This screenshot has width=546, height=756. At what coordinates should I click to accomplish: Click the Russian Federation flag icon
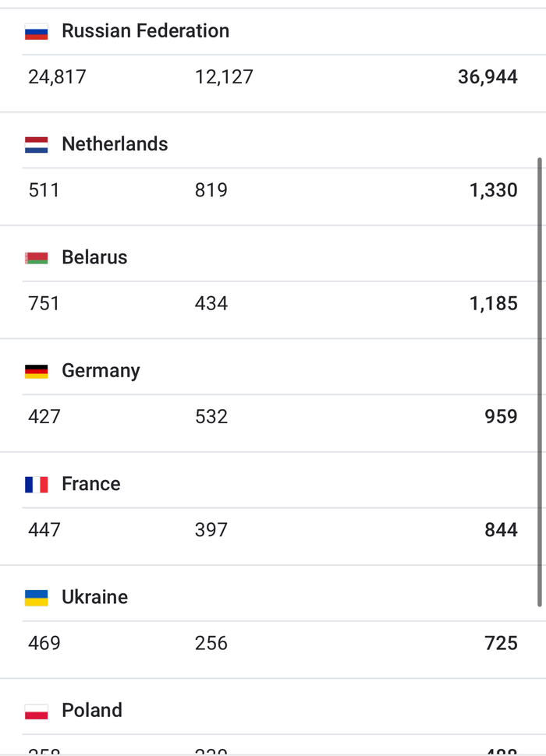tap(36, 32)
